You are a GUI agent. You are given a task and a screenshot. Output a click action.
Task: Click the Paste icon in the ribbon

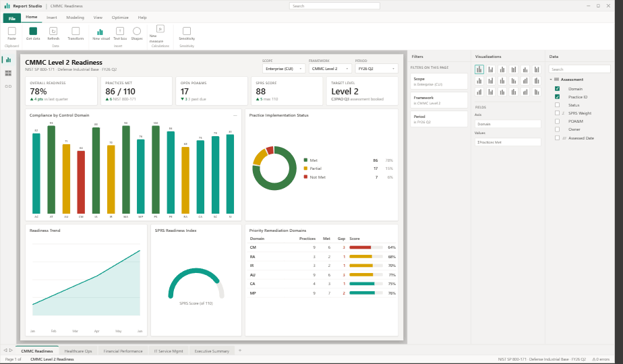point(12,31)
